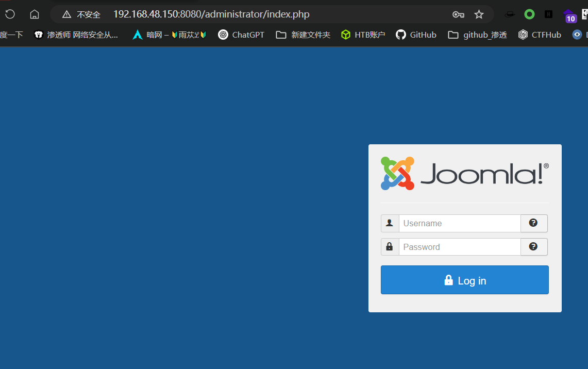Open the not-secure site warning indicator
This screenshot has height=369, width=588.
(x=81, y=14)
